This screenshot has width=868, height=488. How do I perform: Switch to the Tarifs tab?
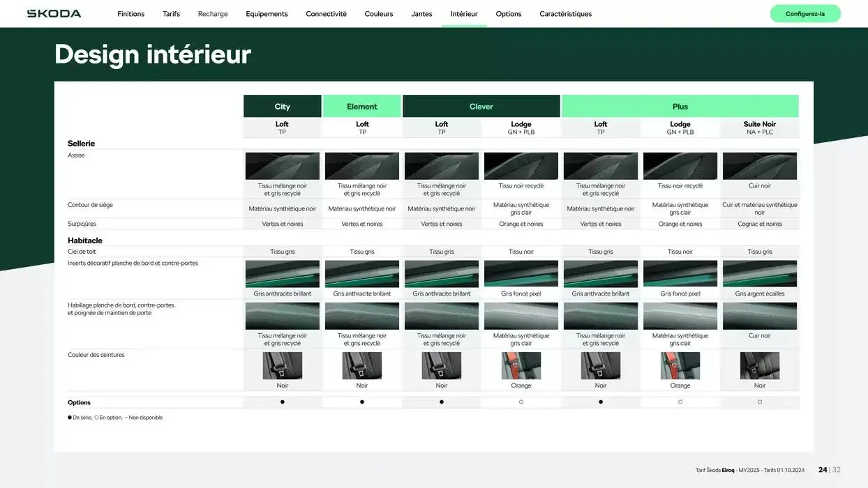(x=171, y=14)
